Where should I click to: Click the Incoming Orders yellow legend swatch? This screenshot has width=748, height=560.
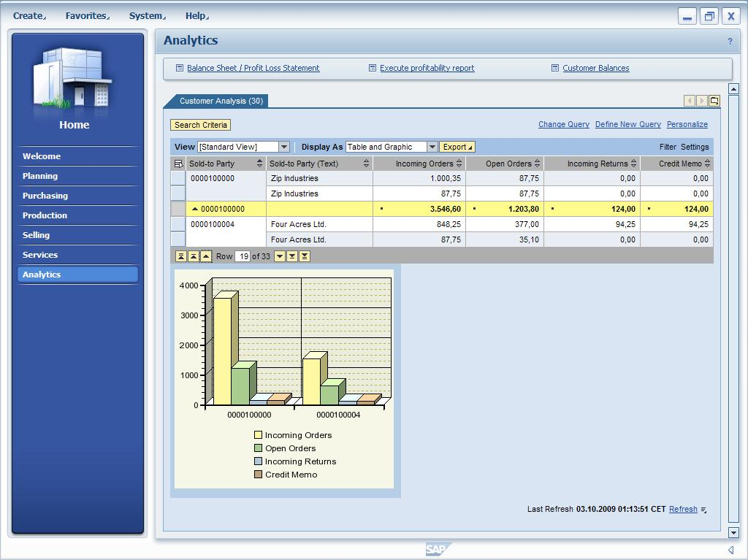point(258,435)
